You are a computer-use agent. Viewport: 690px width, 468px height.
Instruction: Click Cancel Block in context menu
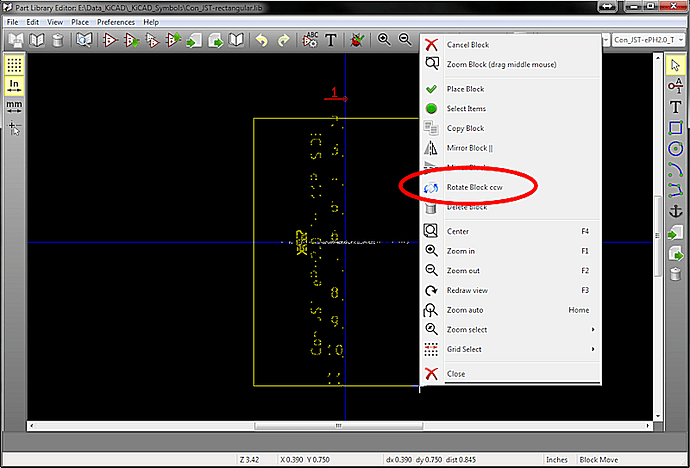(467, 45)
